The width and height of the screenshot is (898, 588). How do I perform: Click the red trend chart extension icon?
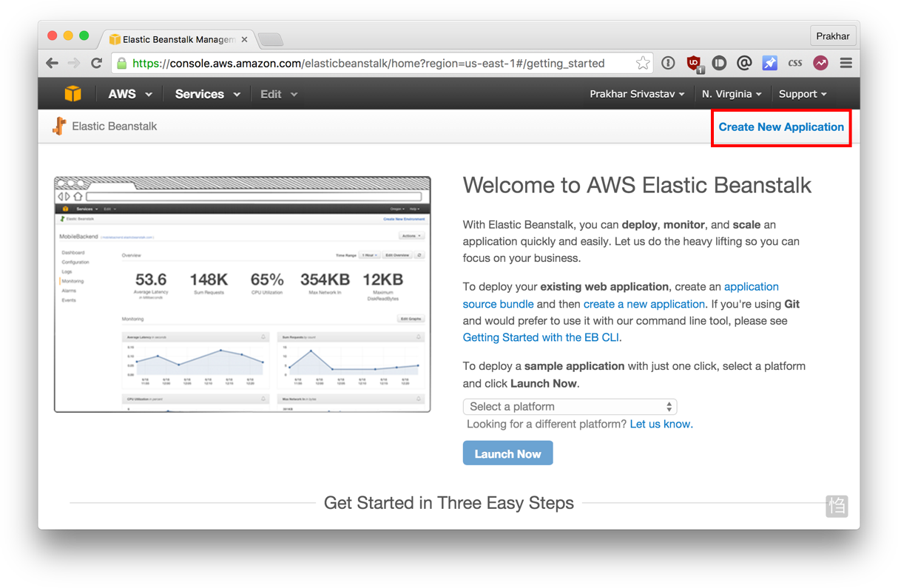820,64
